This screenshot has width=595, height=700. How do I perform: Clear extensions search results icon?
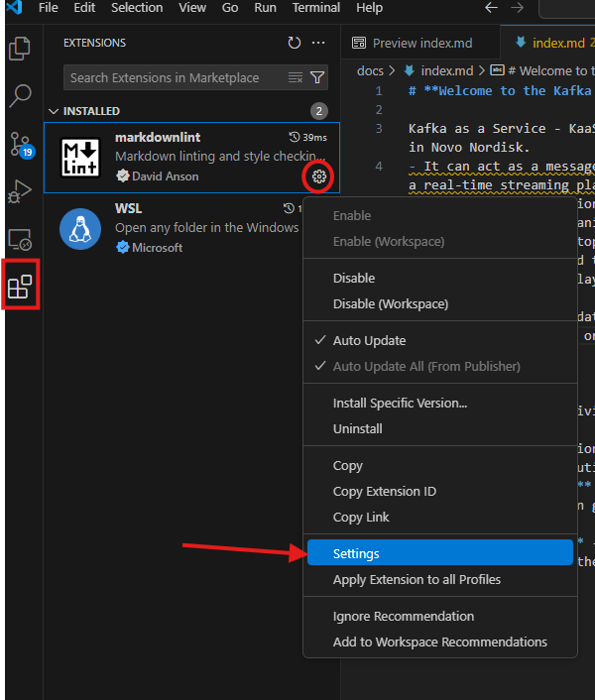click(x=296, y=77)
